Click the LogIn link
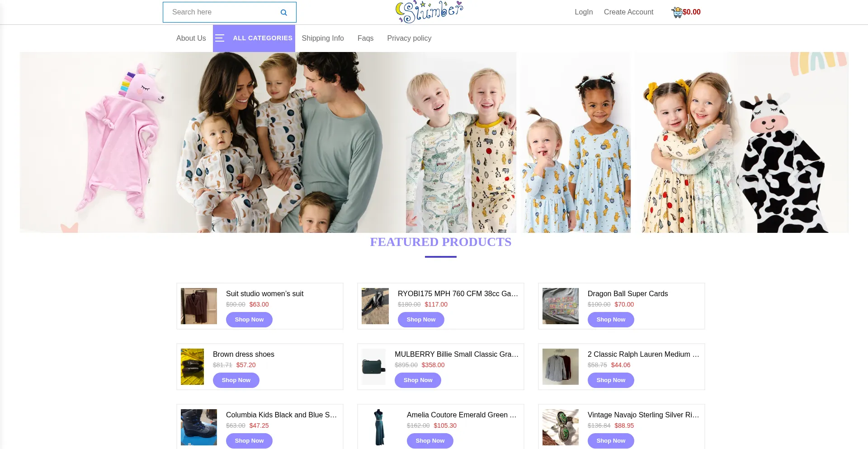This screenshot has height=449, width=868. pos(584,12)
